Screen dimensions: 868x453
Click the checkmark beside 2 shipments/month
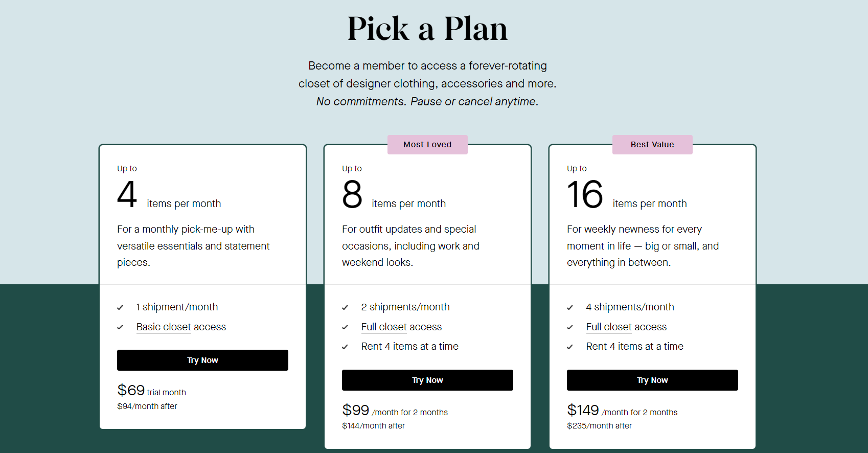pyautogui.click(x=345, y=308)
